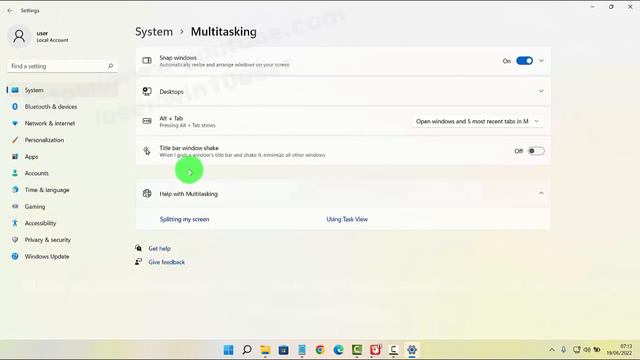Image resolution: width=640 pixels, height=360 pixels.
Task: Click the volume icon in system tray
Action: click(x=587, y=350)
